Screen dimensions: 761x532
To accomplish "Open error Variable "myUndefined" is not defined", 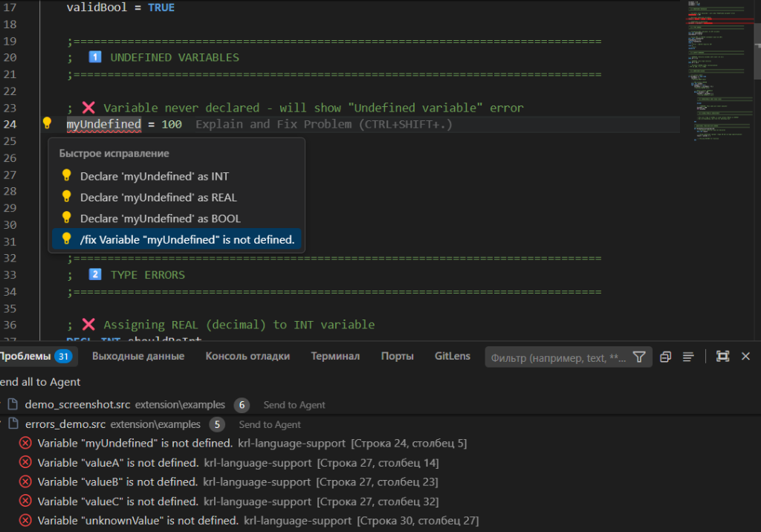I will (x=380, y=443).
